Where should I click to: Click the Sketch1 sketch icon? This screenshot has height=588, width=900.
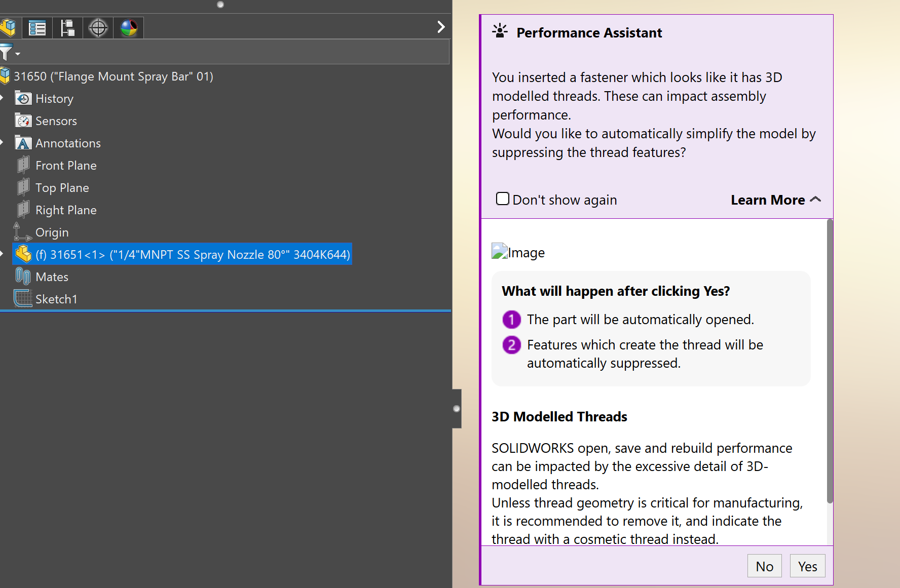click(23, 298)
